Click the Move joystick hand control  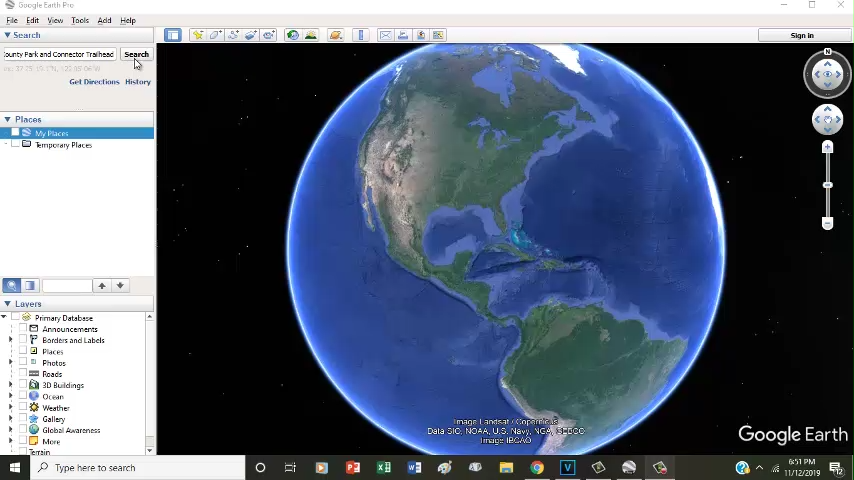tap(827, 119)
